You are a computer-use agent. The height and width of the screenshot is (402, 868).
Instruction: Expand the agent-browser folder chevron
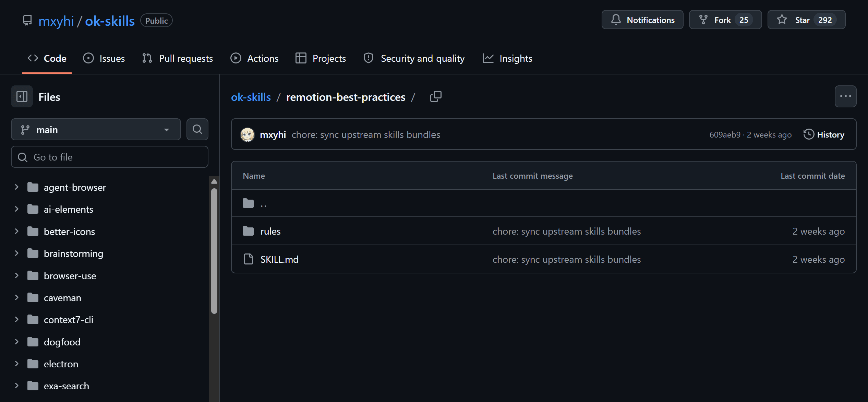click(x=16, y=187)
